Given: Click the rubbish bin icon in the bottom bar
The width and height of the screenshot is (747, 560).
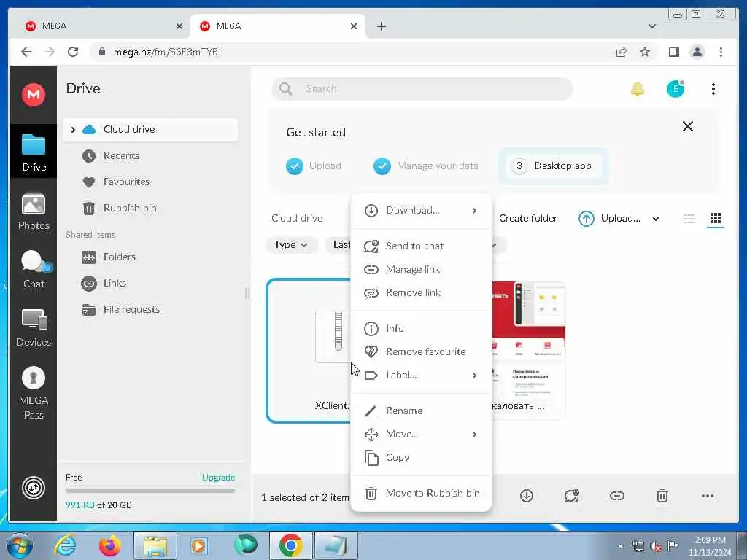Looking at the screenshot, I should [x=662, y=496].
